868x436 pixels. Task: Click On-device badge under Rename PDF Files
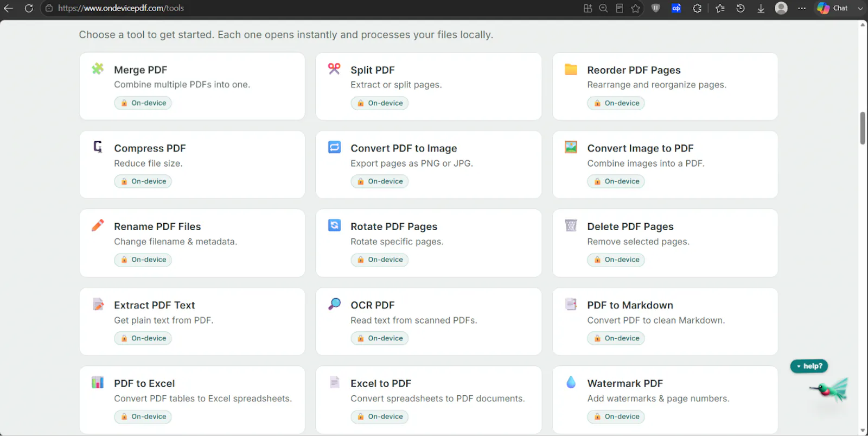tap(143, 260)
